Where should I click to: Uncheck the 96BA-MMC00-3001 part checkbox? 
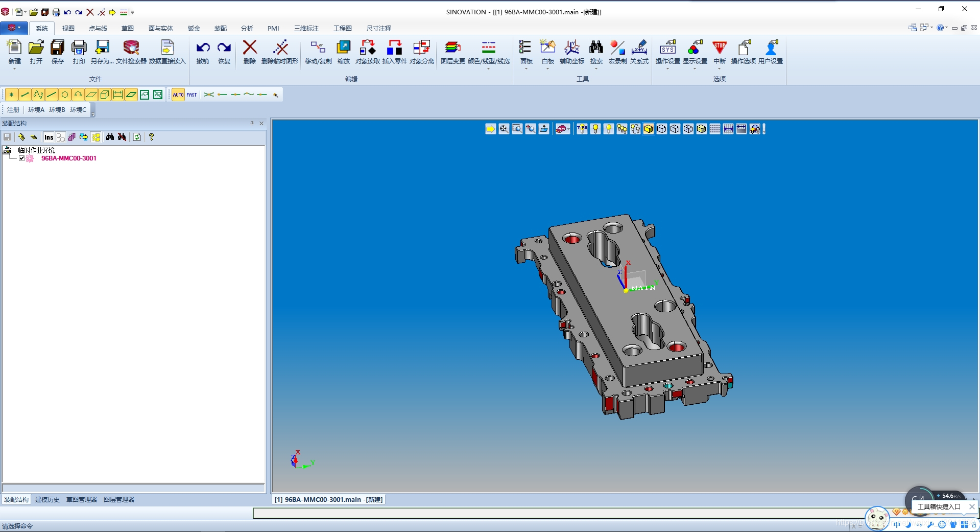point(21,158)
